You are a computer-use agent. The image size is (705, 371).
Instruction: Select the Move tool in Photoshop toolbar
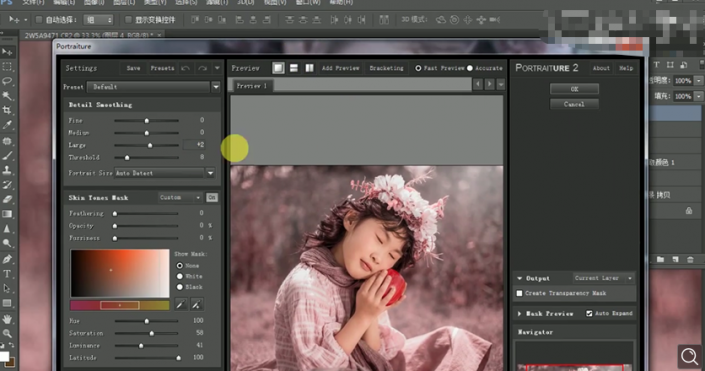coord(7,52)
